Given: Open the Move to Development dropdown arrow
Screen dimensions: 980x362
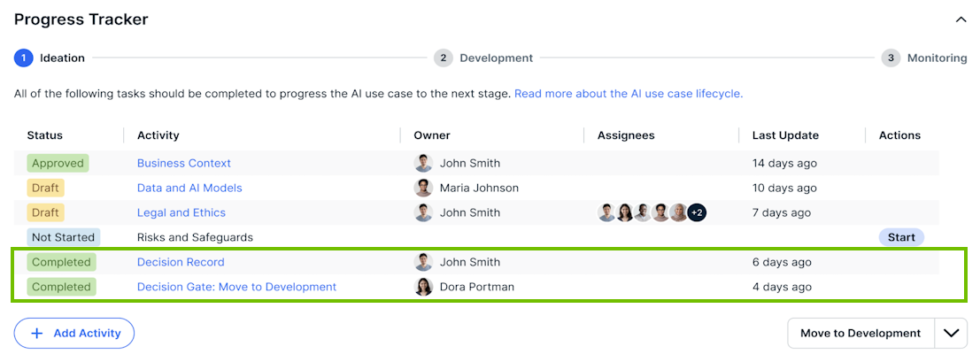Looking at the screenshot, I should tap(951, 334).
